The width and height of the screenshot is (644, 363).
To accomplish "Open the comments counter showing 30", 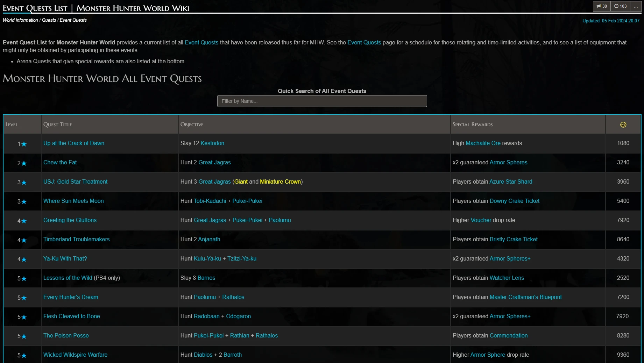I will pos(602,6).
